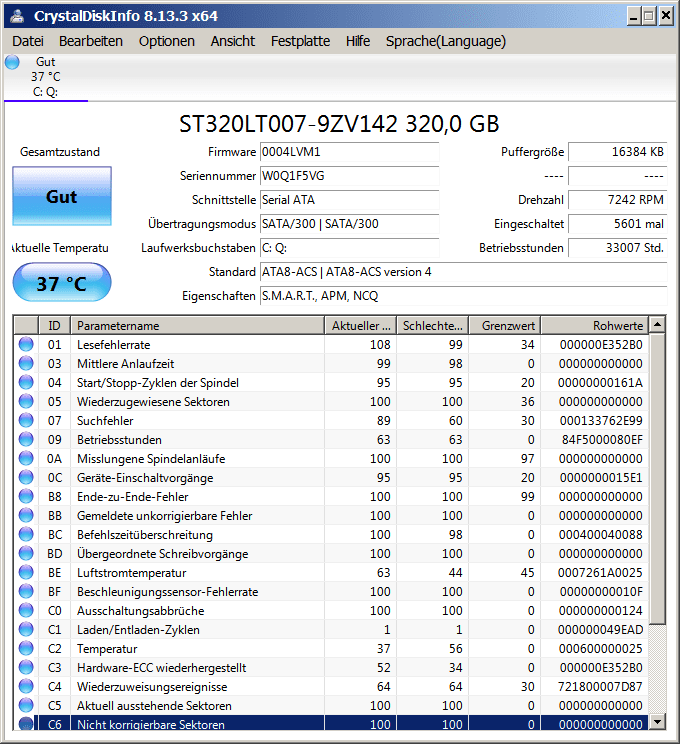Viewport: 680px width, 744px height.
Task: Select raw value 721800007D87
Action: pos(601,686)
